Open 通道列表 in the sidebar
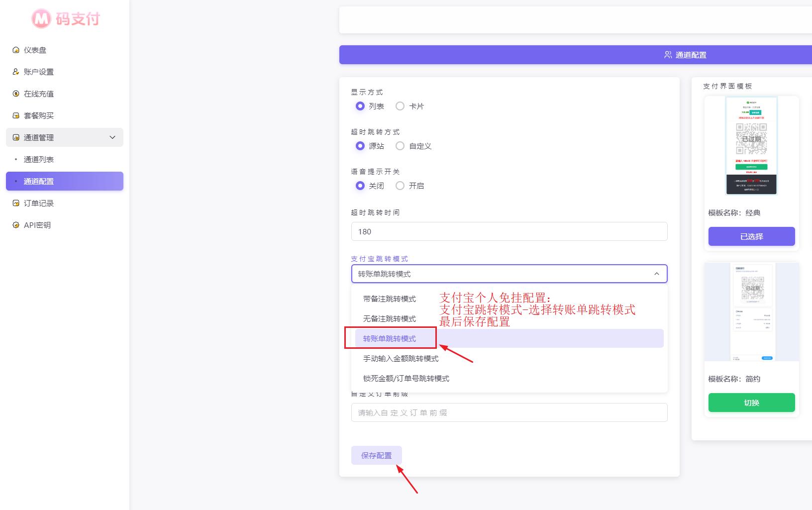This screenshot has height=510, width=812. pos(39,160)
